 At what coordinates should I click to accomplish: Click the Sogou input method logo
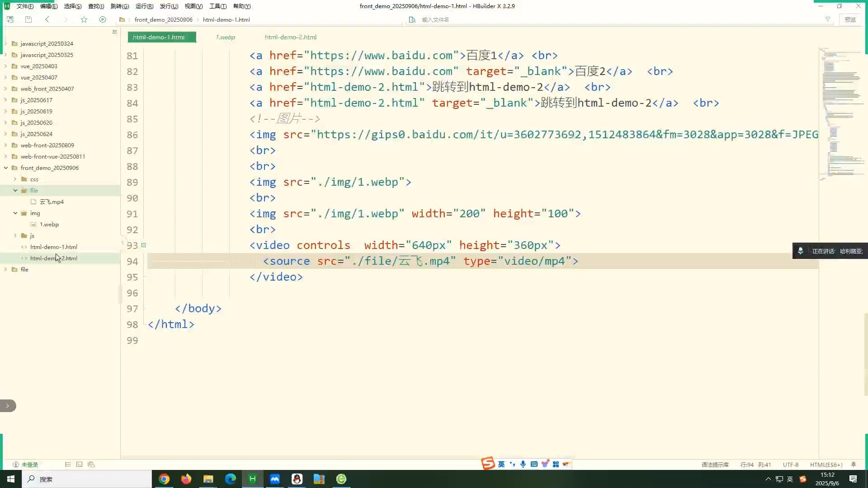[488, 463]
